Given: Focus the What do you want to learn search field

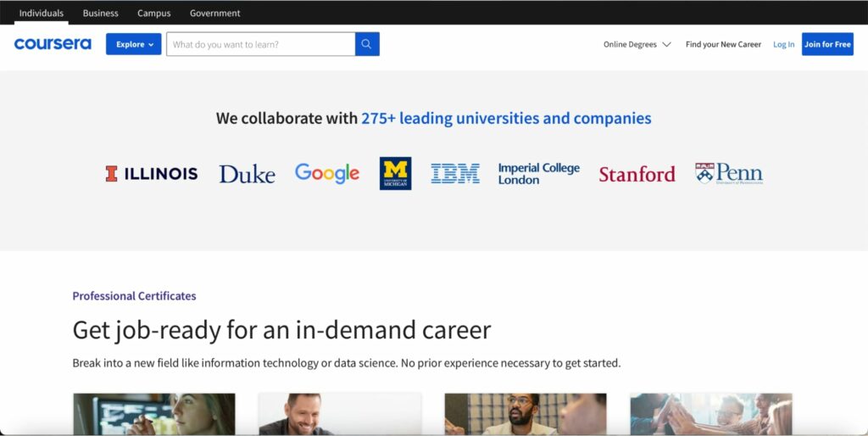Looking at the screenshot, I should [x=261, y=44].
